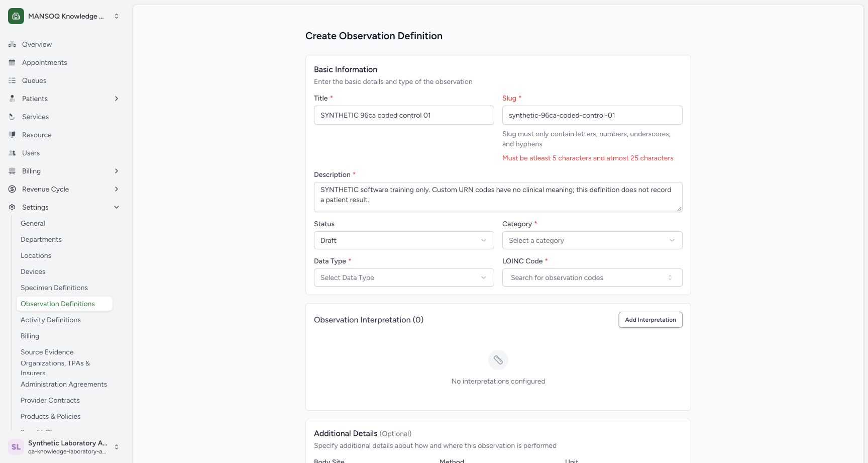The image size is (868, 463).
Task: Open the Select a category dropdown
Action: coord(592,240)
